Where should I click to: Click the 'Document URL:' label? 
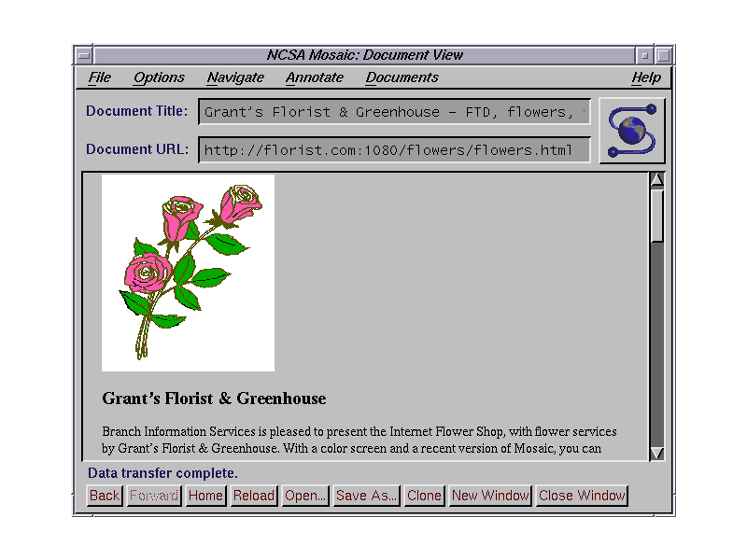pos(137,149)
